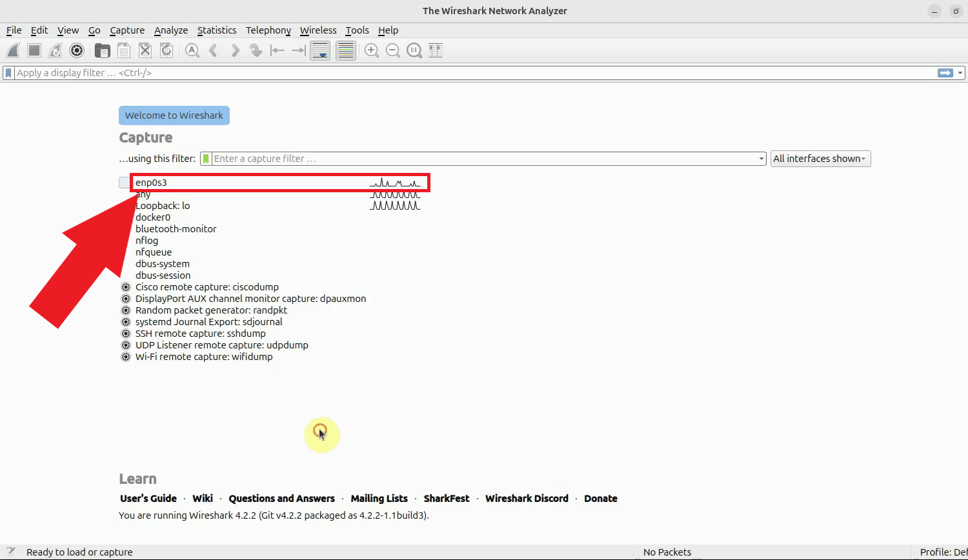Open sdjournal interface settings gear
The height and width of the screenshot is (560, 968).
pyautogui.click(x=126, y=322)
